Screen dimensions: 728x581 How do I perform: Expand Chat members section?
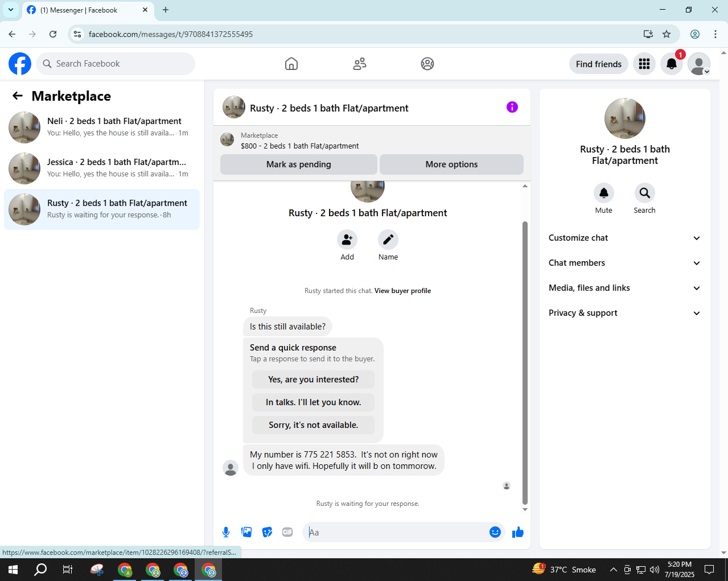pos(625,263)
